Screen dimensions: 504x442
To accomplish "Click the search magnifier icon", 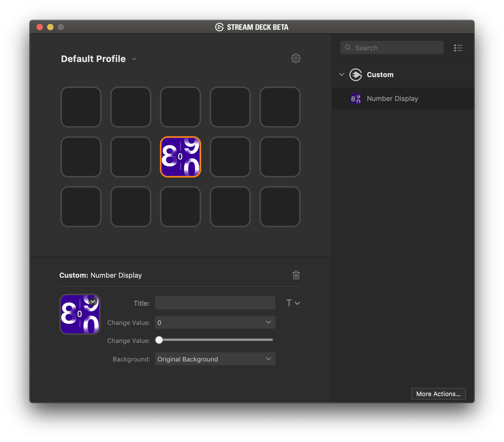I will (348, 48).
